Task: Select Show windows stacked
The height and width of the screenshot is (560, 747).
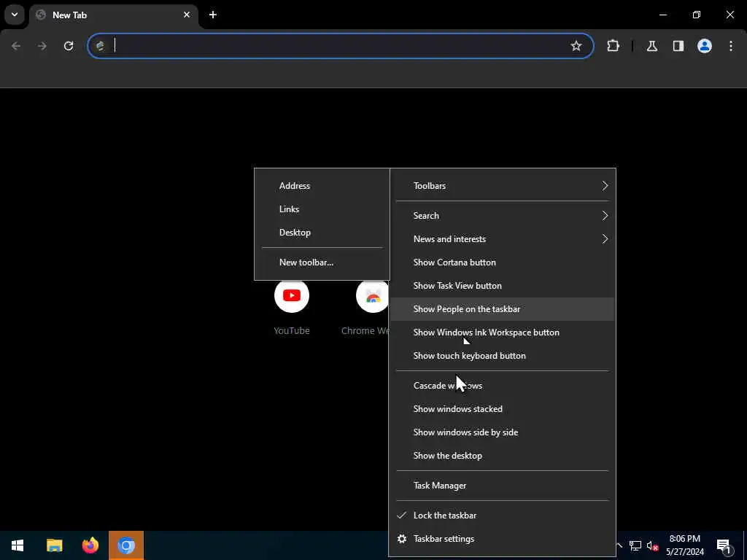Action: (503, 409)
